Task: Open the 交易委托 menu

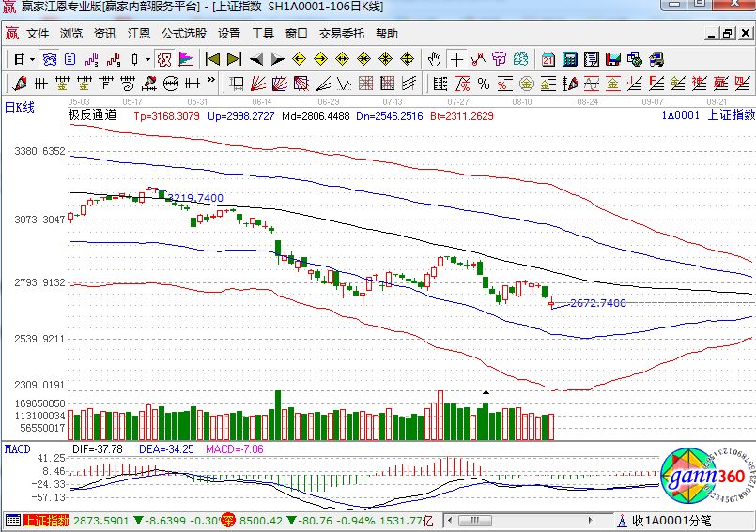Action: [x=342, y=33]
